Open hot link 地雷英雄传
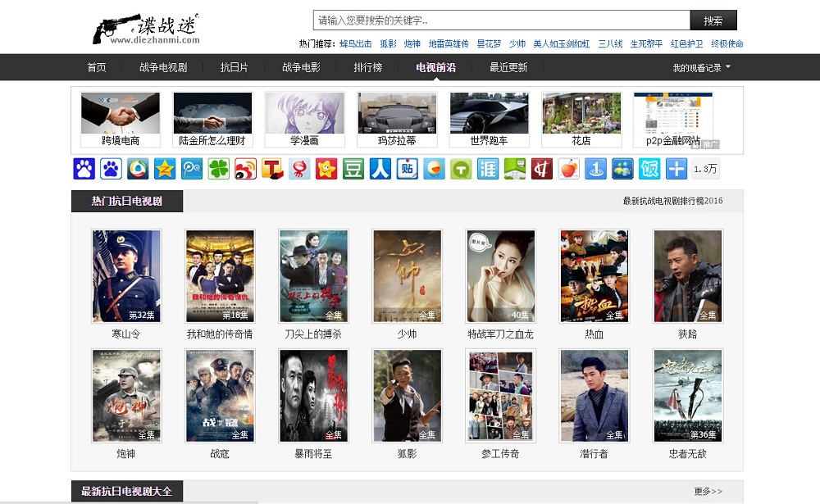Image resolution: width=820 pixels, height=504 pixels. 449,44
